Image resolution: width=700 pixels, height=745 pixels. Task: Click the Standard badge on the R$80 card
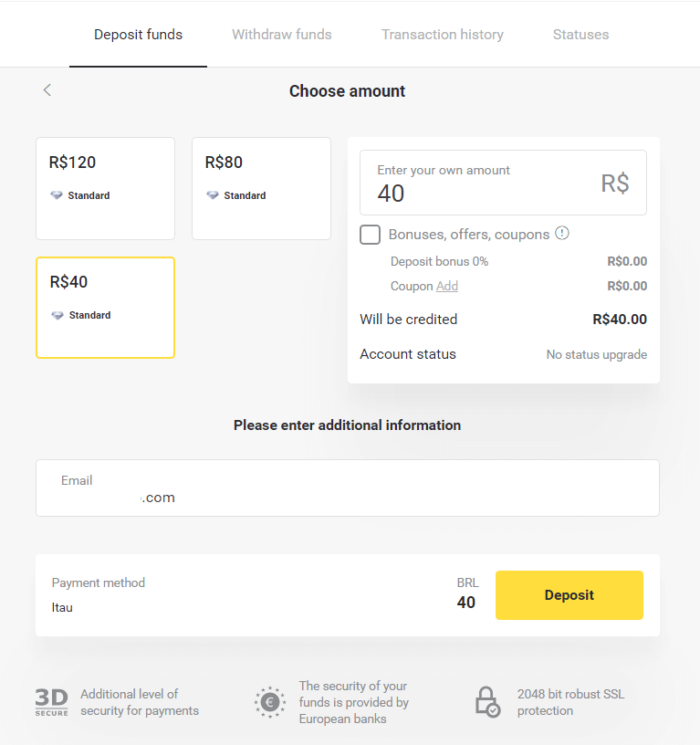[x=236, y=194]
